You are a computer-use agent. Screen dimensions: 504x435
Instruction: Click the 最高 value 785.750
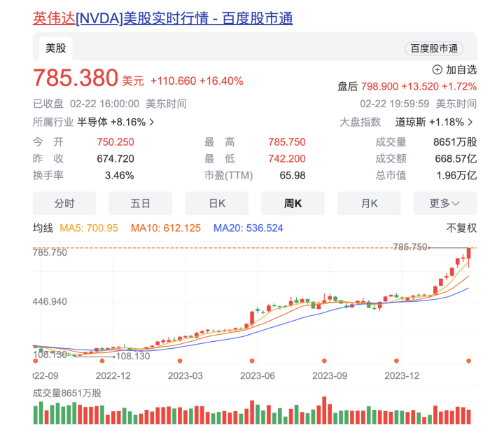click(287, 142)
